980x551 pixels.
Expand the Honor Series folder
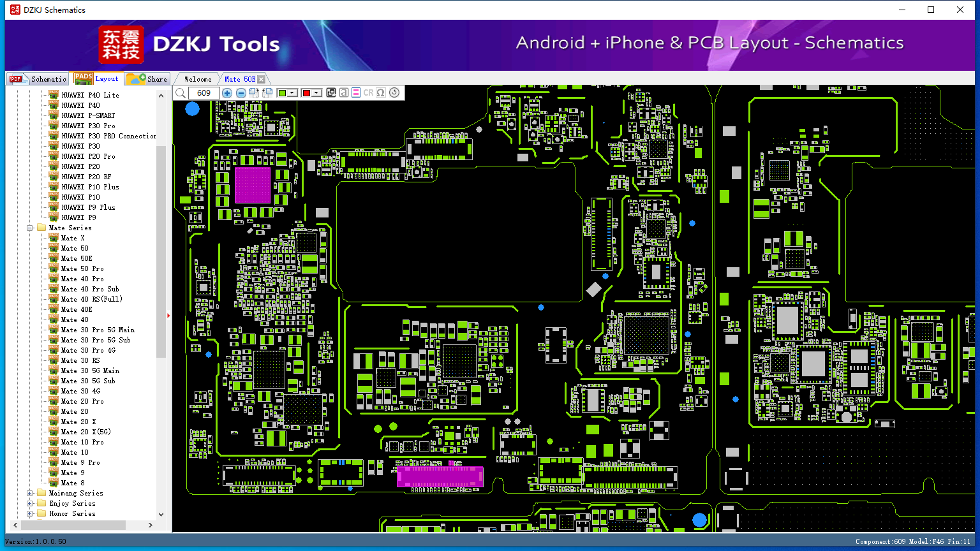29,513
